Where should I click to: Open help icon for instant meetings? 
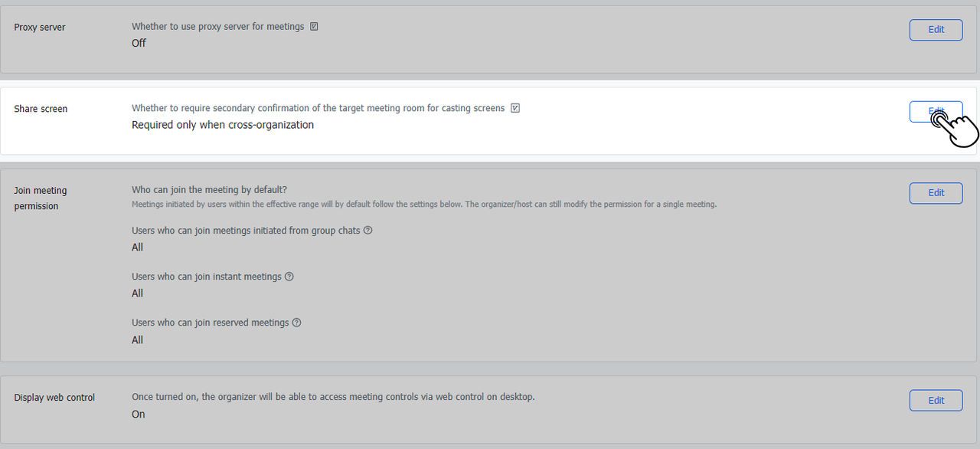289,277
